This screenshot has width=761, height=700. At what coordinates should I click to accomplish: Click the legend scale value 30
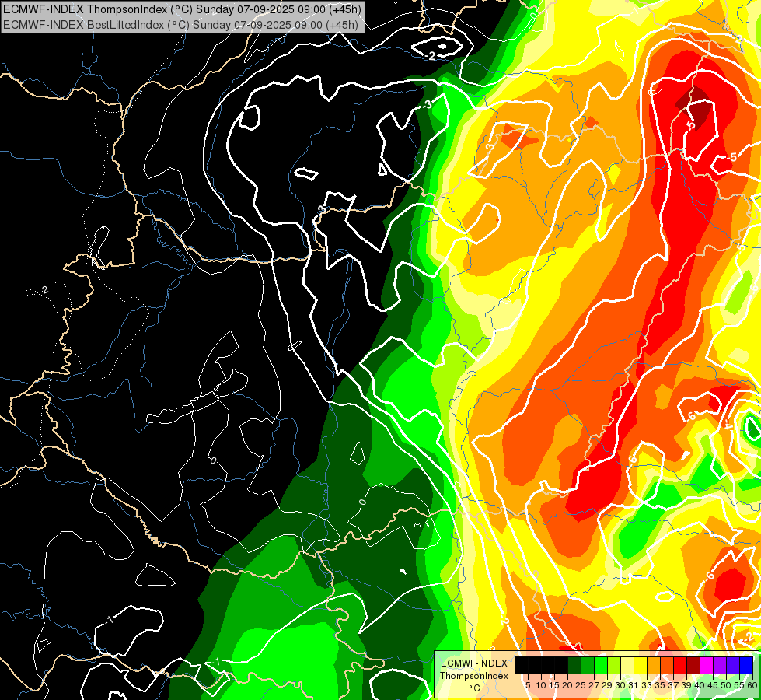(620, 685)
